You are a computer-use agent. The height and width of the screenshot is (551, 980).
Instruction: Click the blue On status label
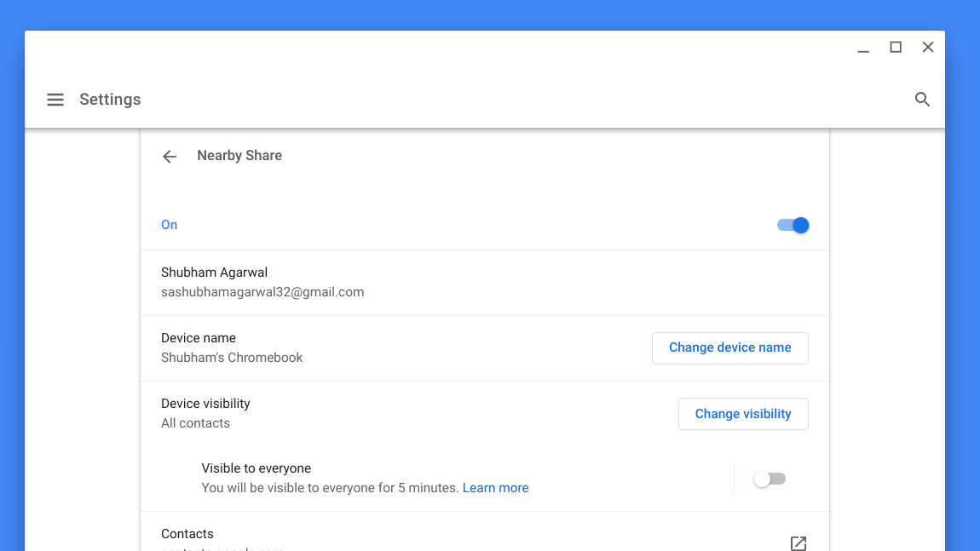point(170,225)
